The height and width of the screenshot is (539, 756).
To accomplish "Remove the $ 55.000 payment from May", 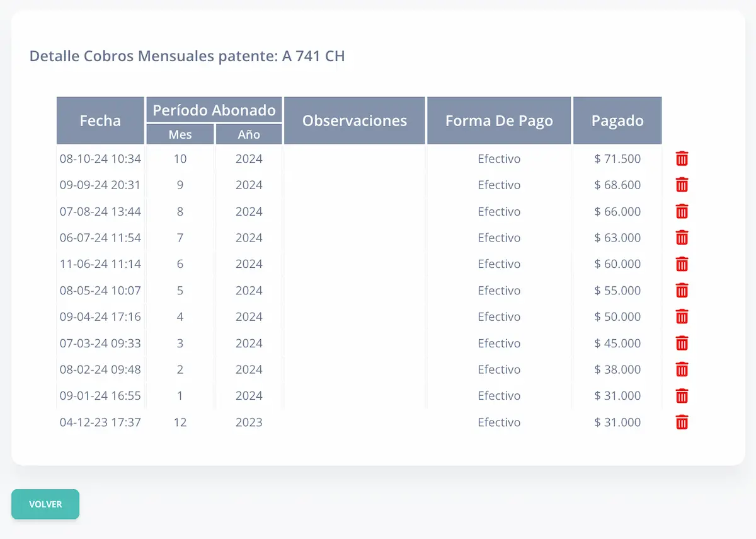I will (681, 291).
